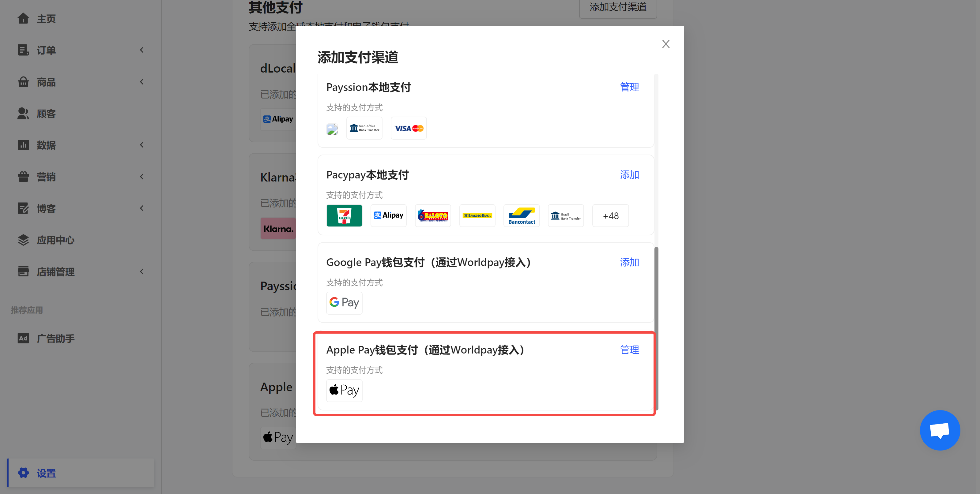Expand the 店铺管理 menu chevron

pyautogui.click(x=141, y=271)
